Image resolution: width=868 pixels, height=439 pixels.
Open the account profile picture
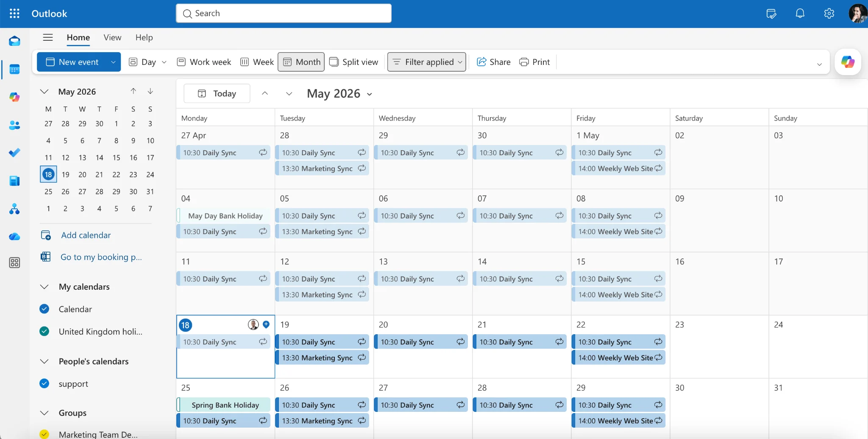[858, 14]
